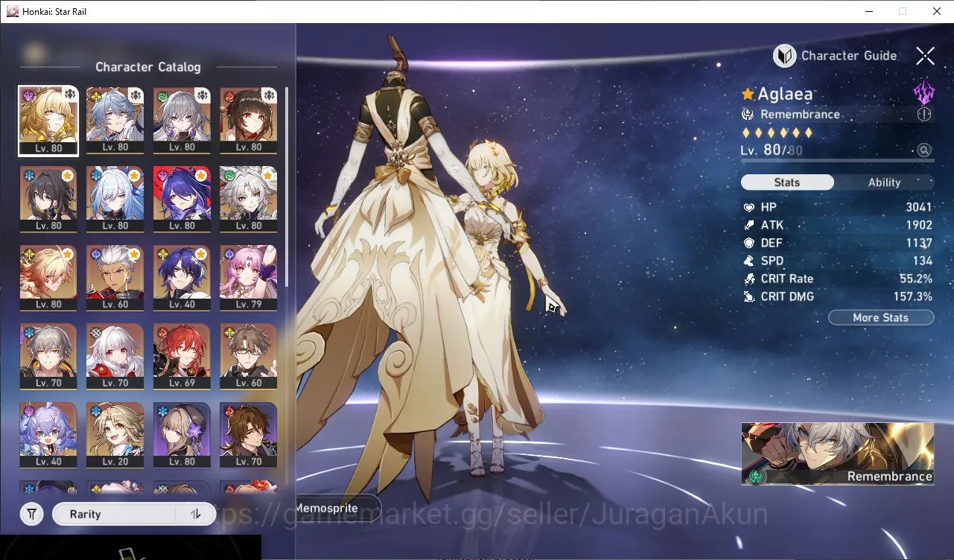Select the Welt portrait with glasses at Lv. 60
This screenshot has width=954, height=560.
click(x=249, y=356)
